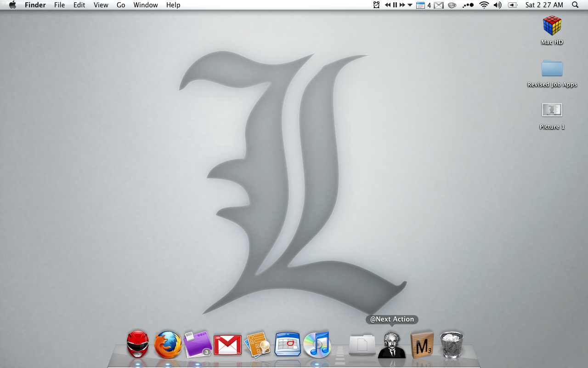The width and height of the screenshot is (588, 368).
Task: Skip to next track in menu bar
Action: pos(402,5)
